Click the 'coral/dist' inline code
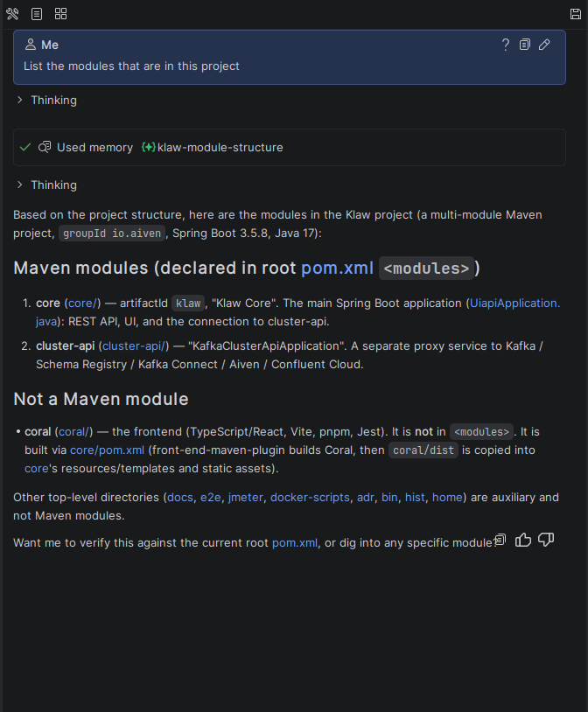The height and width of the screenshot is (712, 588). [x=423, y=450]
